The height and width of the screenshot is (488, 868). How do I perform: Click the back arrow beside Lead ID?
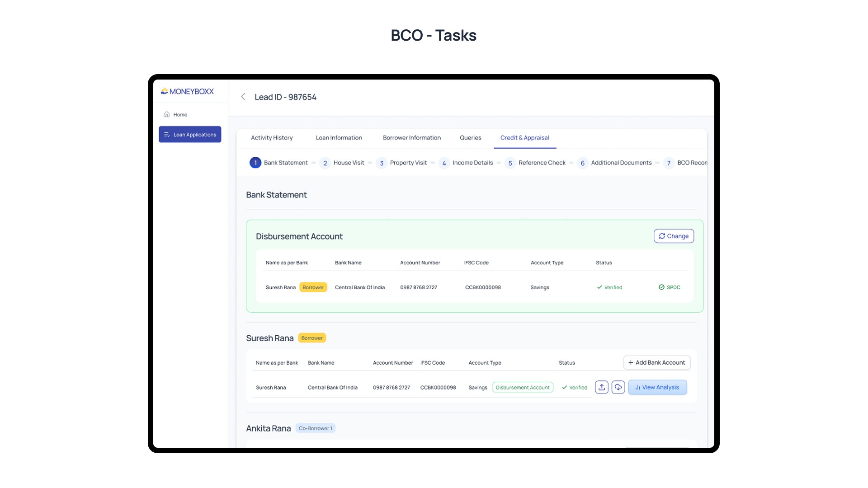coord(243,97)
